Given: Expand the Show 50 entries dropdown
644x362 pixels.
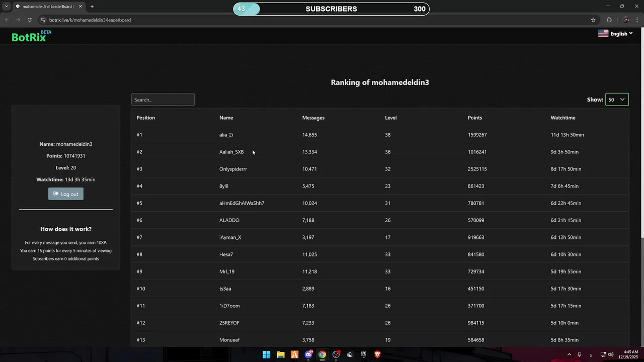Looking at the screenshot, I should coord(617,100).
